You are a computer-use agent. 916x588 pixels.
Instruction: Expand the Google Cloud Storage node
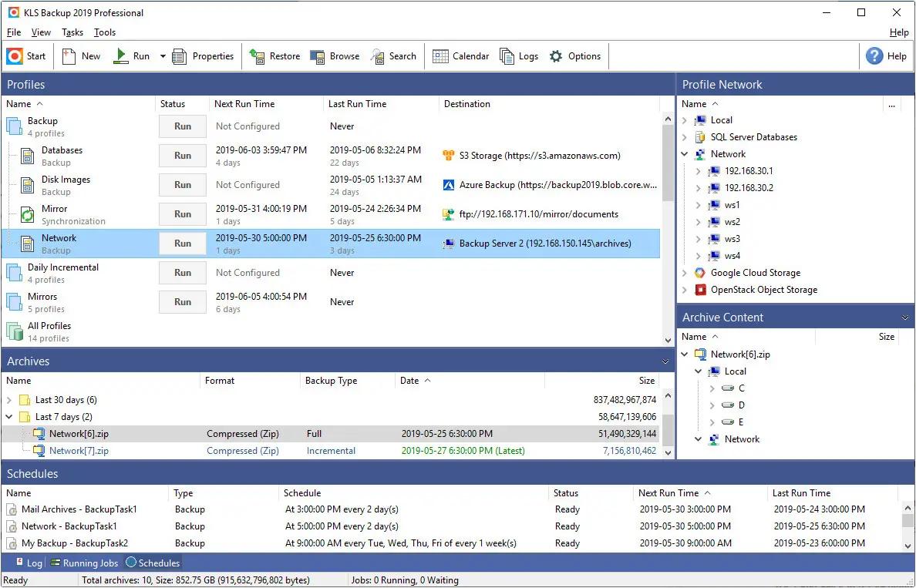point(685,273)
